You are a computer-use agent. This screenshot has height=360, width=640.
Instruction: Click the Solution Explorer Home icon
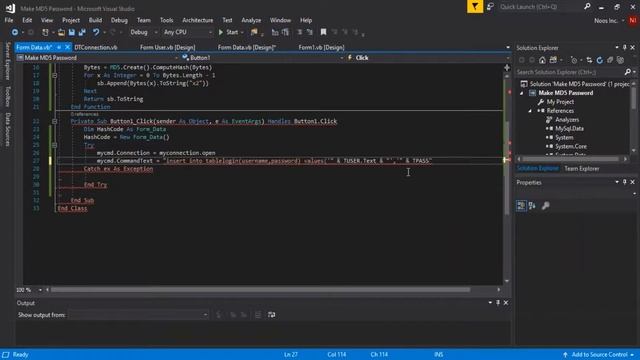[542, 60]
